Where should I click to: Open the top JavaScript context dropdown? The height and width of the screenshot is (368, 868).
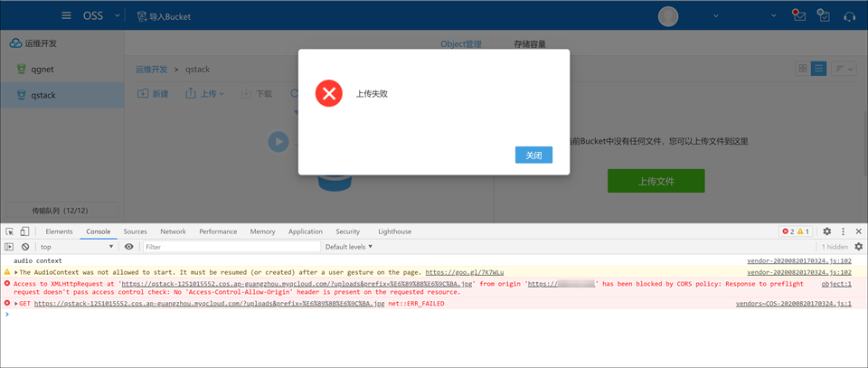click(77, 247)
